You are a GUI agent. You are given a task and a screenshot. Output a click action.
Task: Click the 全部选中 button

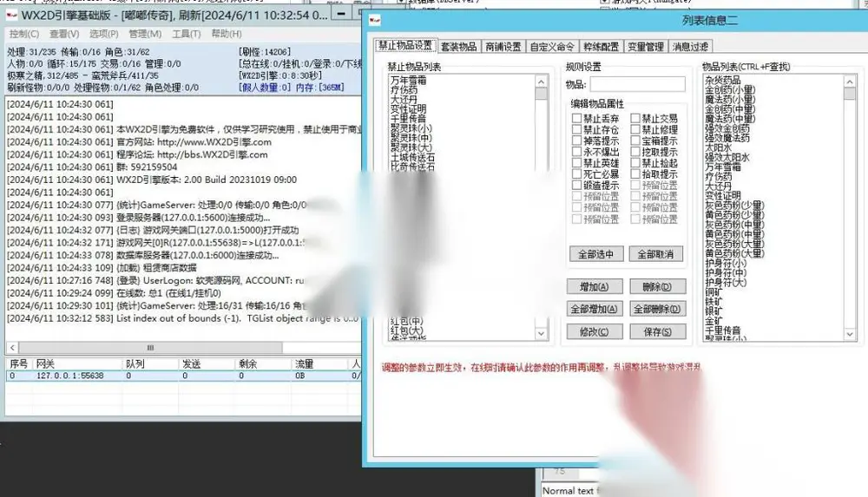[x=596, y=254]
